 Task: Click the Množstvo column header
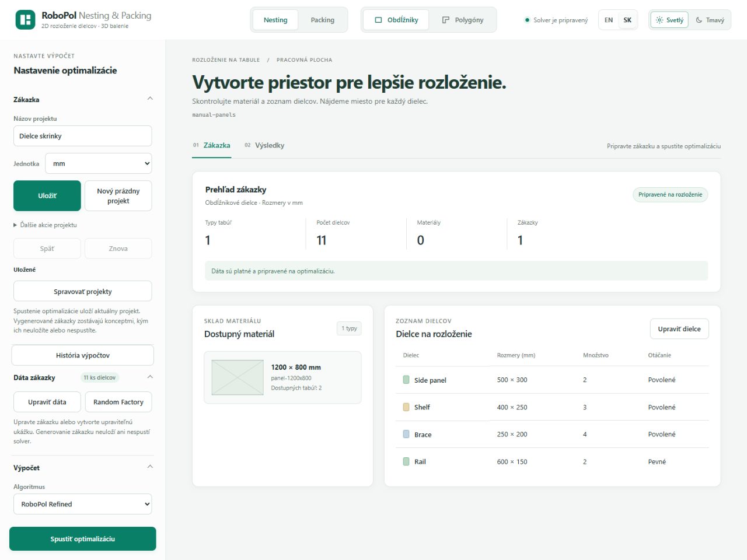pos(595,355)
